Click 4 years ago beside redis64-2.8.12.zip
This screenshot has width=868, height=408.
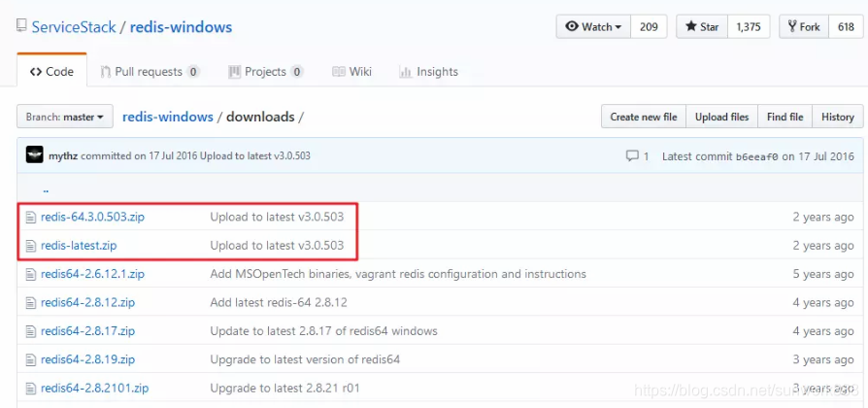click(x=823, y=303)
